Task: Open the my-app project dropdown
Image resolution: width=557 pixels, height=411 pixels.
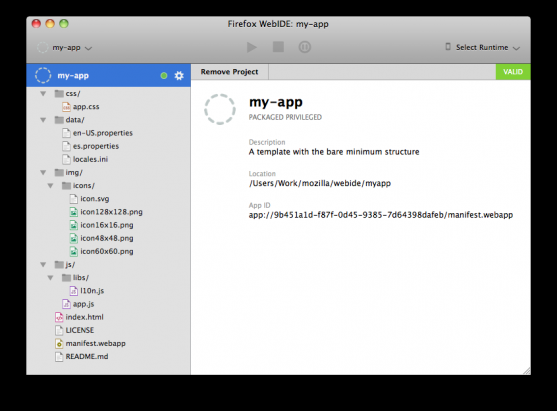Action: (65, 47)
